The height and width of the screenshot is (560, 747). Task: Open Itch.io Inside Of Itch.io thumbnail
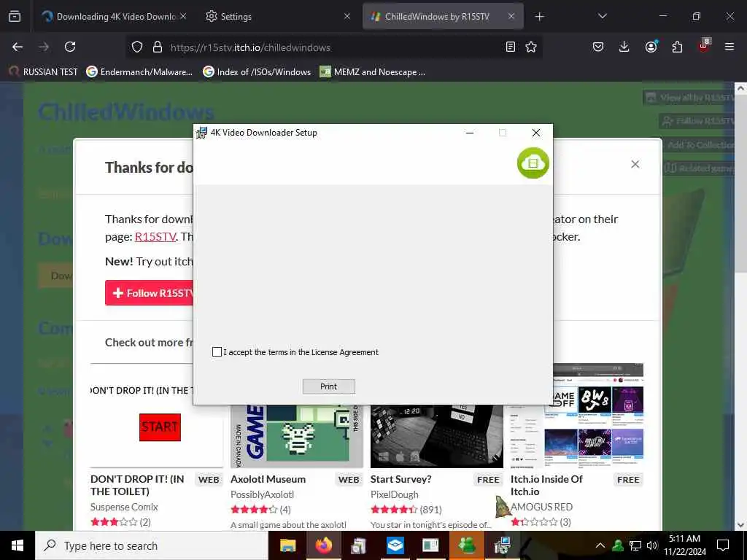(x=577, y=416)
